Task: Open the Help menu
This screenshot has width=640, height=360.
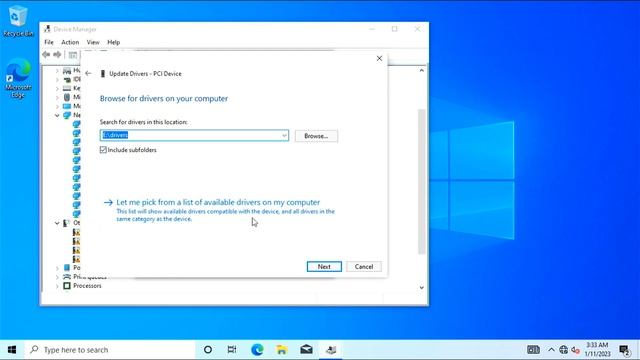Action: tap(113, 42)
